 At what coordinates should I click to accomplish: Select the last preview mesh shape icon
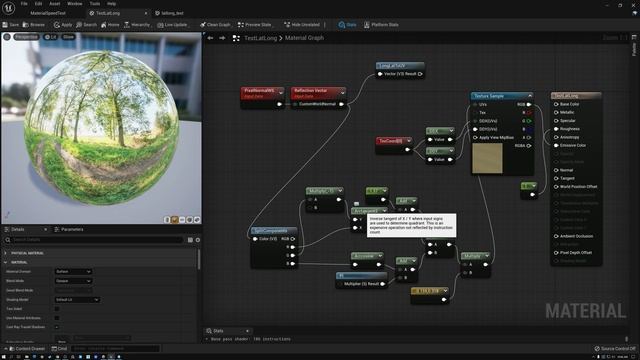[x=197, y=220]
